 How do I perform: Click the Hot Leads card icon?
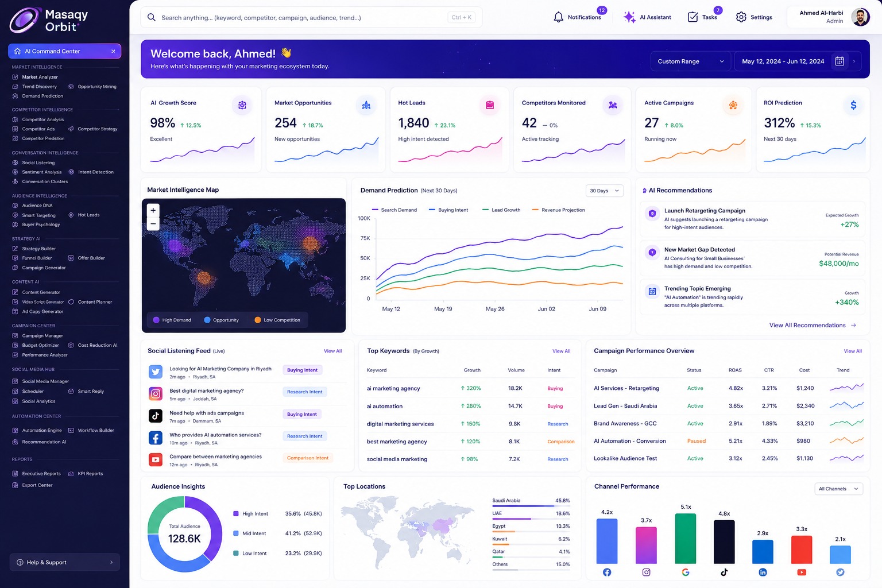(x=490, y=105)
